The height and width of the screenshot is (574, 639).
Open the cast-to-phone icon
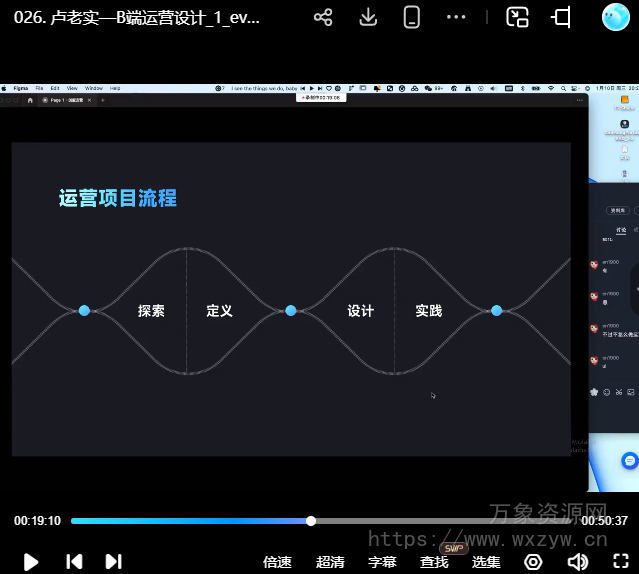[x=411, y=17]
